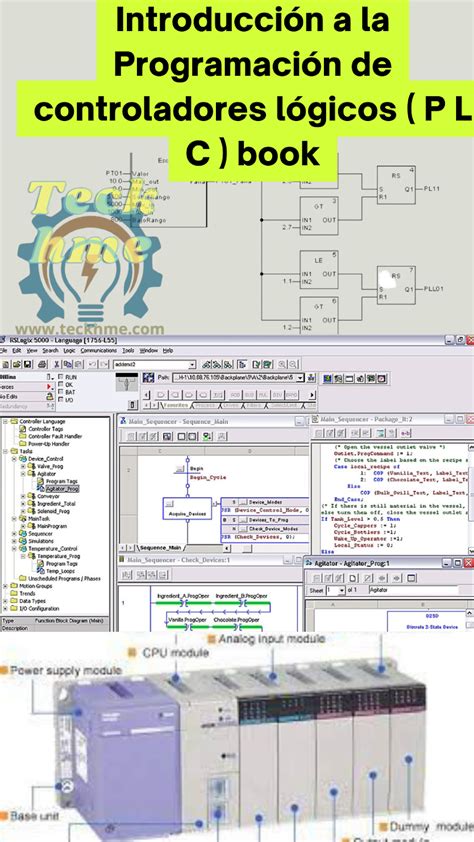Open the Offline status dropdown

point(50,377)
